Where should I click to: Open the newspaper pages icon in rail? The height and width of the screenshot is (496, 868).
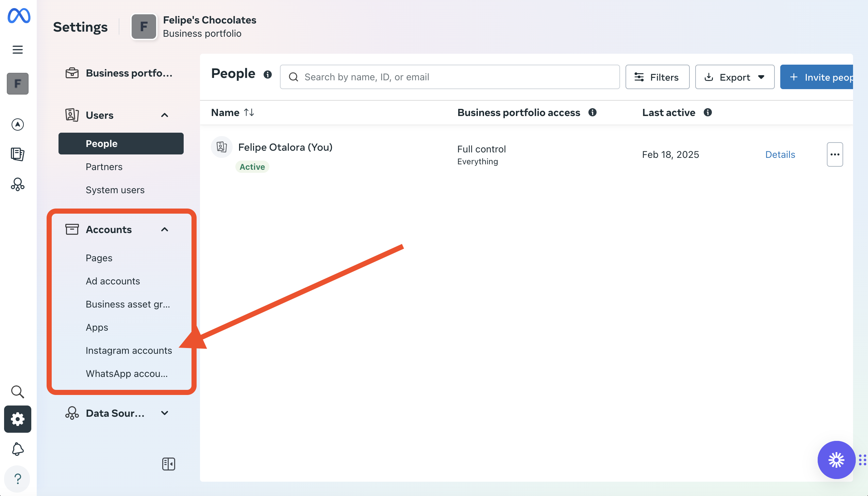point(18,154)
